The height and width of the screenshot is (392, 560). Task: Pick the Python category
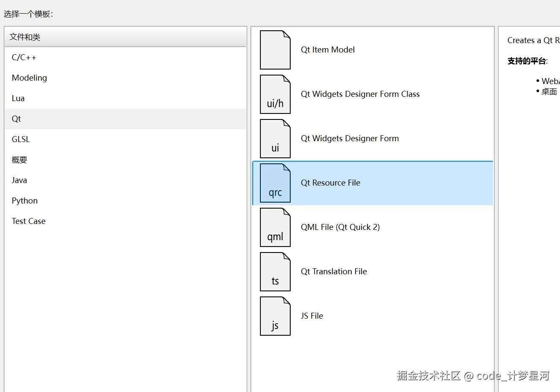[x=125, y=201]
